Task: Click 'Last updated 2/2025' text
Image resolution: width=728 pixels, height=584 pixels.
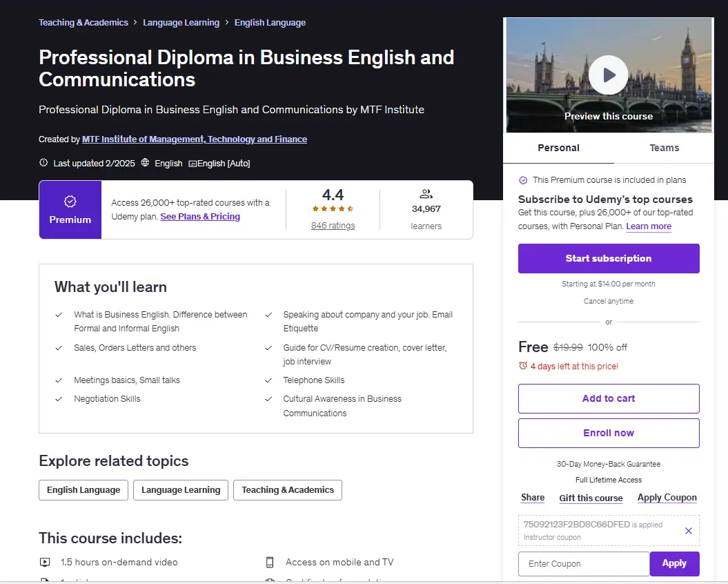Action: (x=95, y=163)
